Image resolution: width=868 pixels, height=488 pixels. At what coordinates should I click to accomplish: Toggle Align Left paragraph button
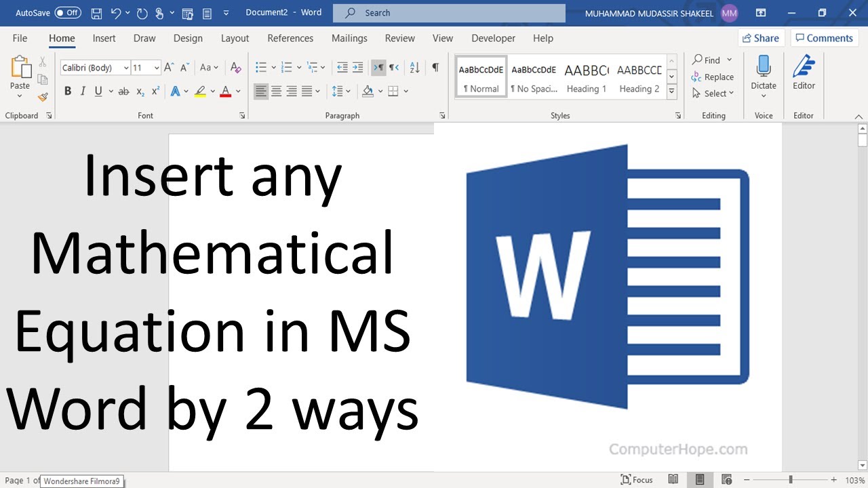click(261, 91)
